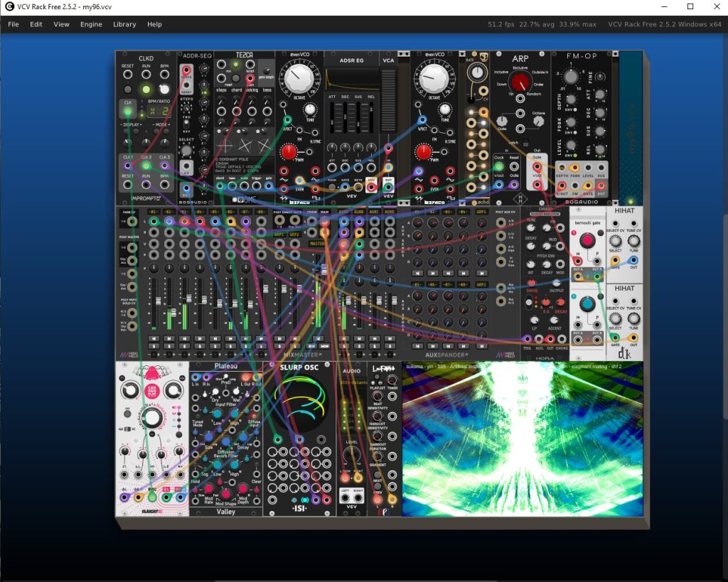Viewport: 728px width, 582px height.
Task: Toggle the lit LEVEL ENV button on FM-OP
Action: click(x=576, y=155)
